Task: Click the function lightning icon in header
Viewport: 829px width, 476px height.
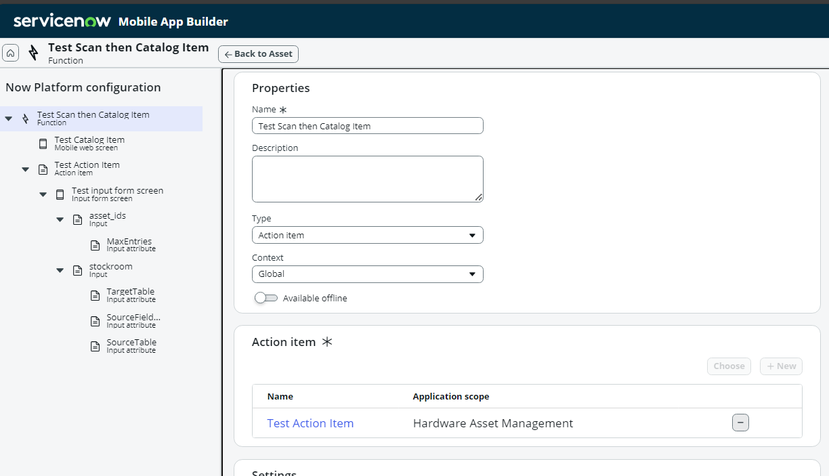Action: [x=33, y=53]
